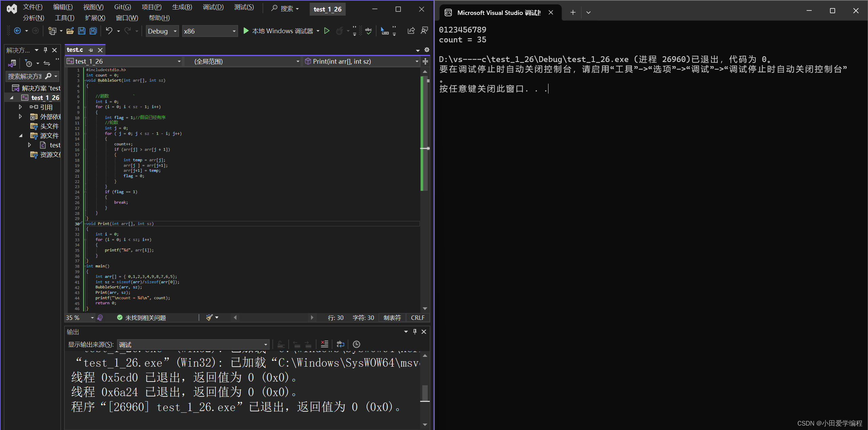This screenshot has height=430, width=868.
Task: Expand the 引用 node in solution tree
Action: (20, 107)
